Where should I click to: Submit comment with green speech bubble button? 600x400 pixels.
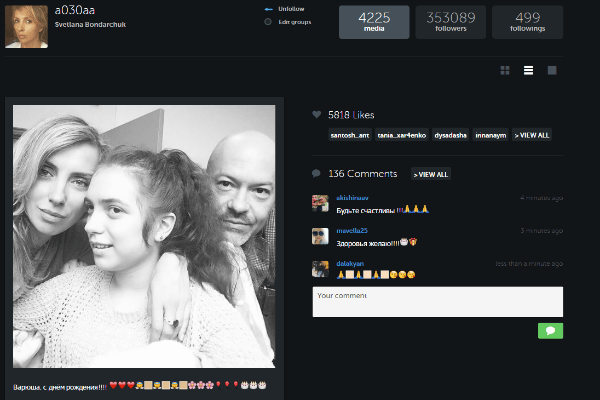pyautogui.click(x=550, y=331)
